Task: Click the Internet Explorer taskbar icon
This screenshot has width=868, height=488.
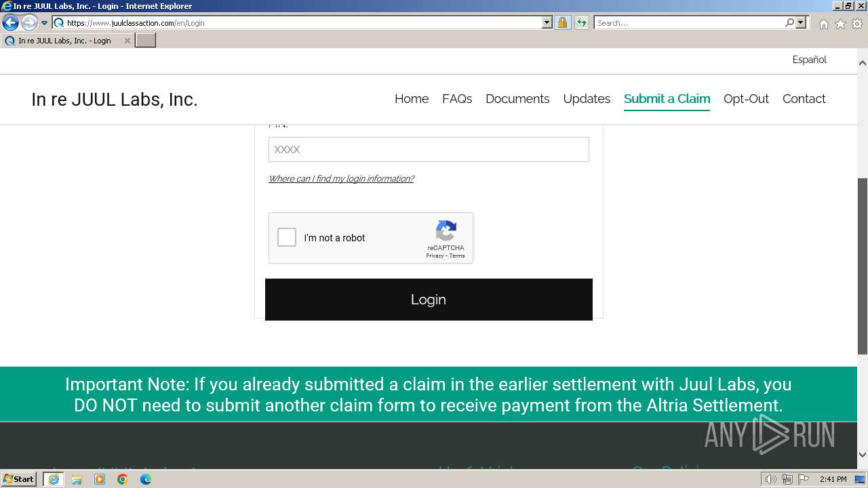Action: click(54, 479)
